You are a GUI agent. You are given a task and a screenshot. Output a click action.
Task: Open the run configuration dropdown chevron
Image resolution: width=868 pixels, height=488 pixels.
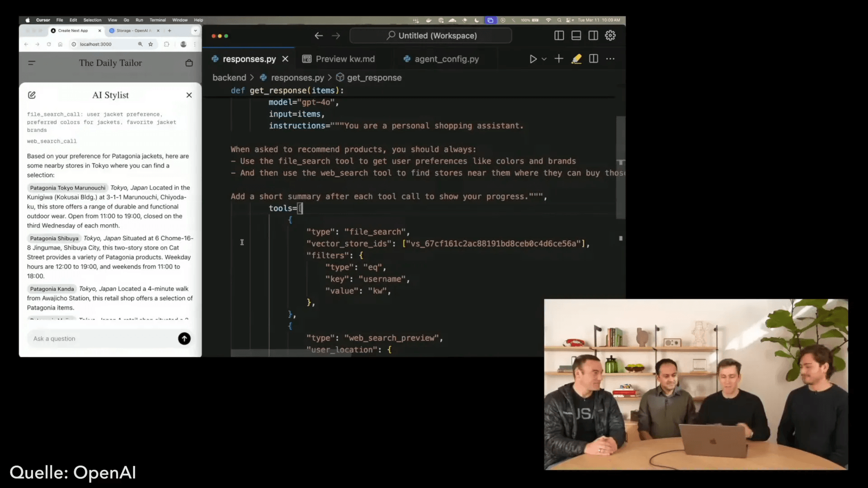tap(545, 59)
